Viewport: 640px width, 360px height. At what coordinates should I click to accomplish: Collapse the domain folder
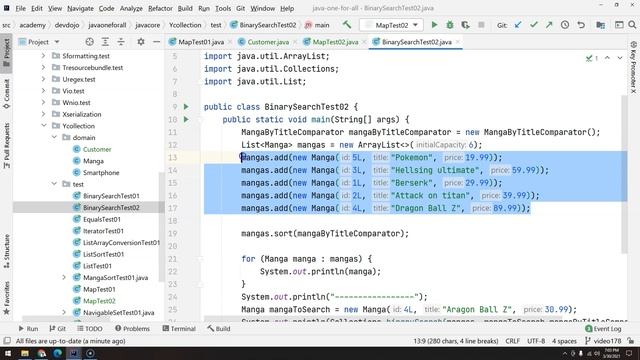coord(54,138)
